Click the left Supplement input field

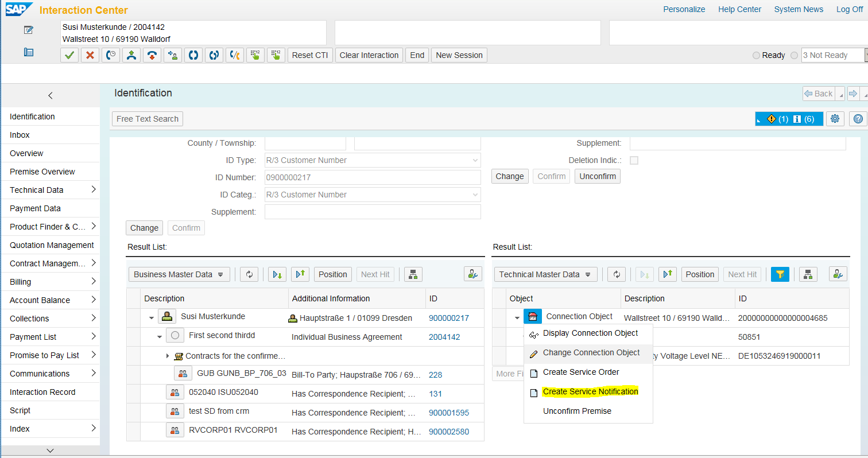[373, 212]
